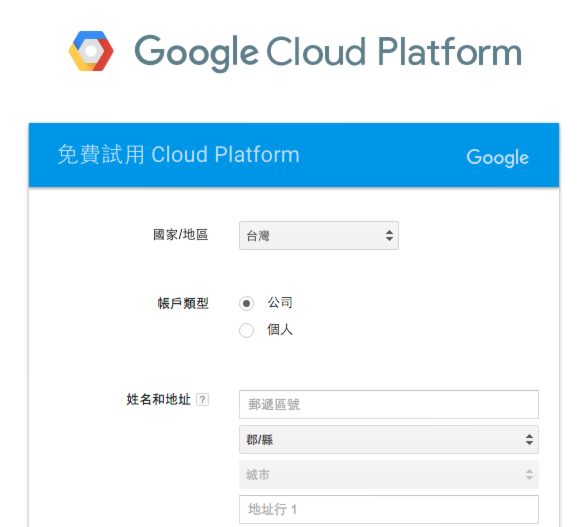Click the 郵遞區號 postal code field

coord(389,404)
